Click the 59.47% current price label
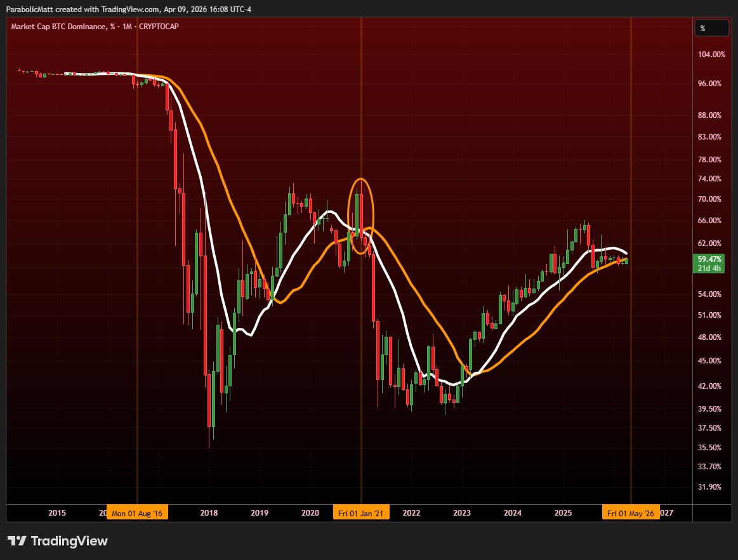 pyautogui.click(x=709, y=259)
